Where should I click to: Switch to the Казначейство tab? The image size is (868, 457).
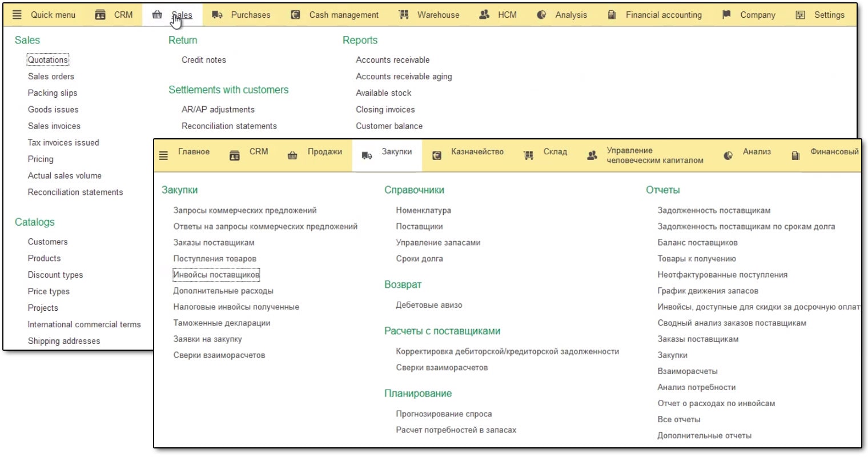pyautogui.click(x=477, y=152)
